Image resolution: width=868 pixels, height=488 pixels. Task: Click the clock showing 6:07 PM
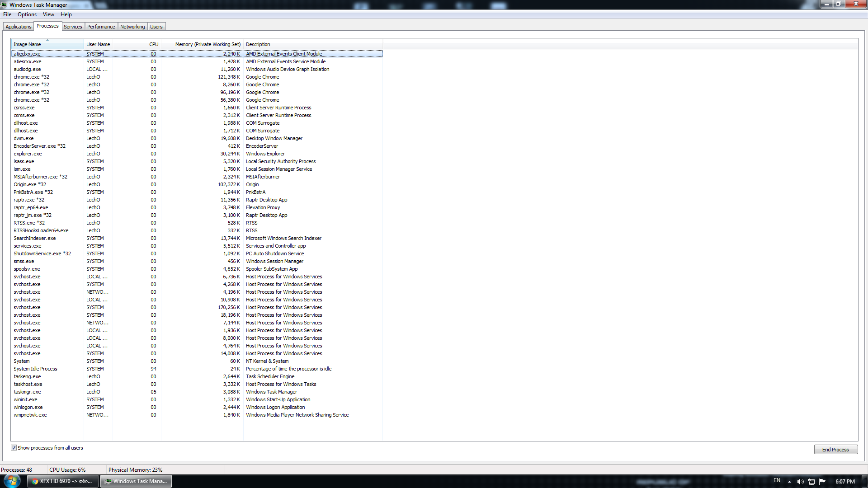(x=844, y=482)
